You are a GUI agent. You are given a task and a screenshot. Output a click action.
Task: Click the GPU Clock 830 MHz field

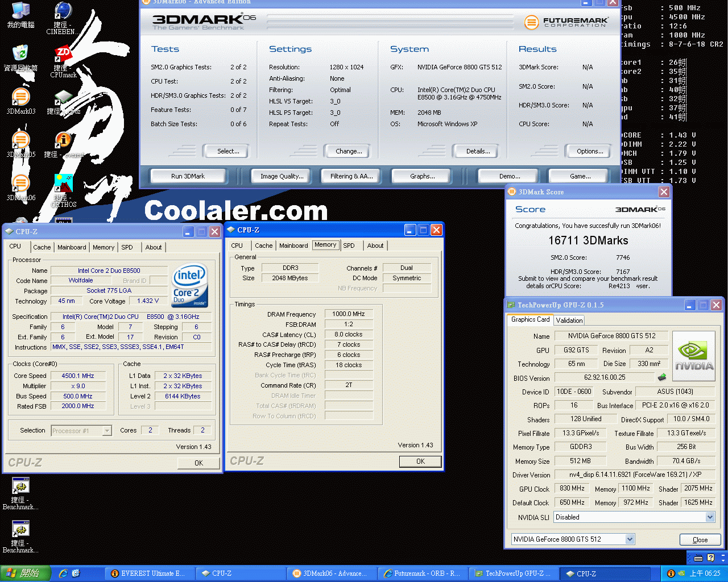pyautogui.click(x=572, y=488)
